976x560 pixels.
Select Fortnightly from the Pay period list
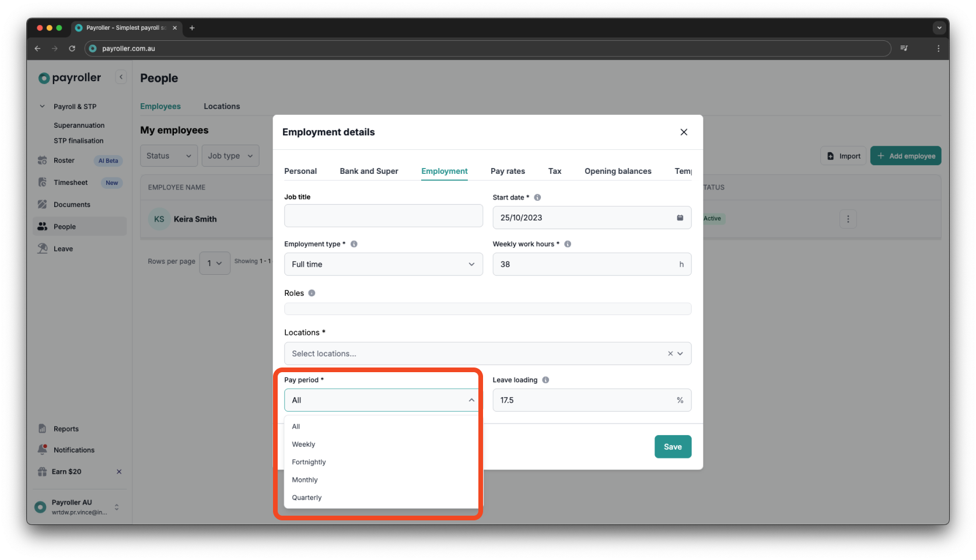pyautogui.click(x=309, y=461)
